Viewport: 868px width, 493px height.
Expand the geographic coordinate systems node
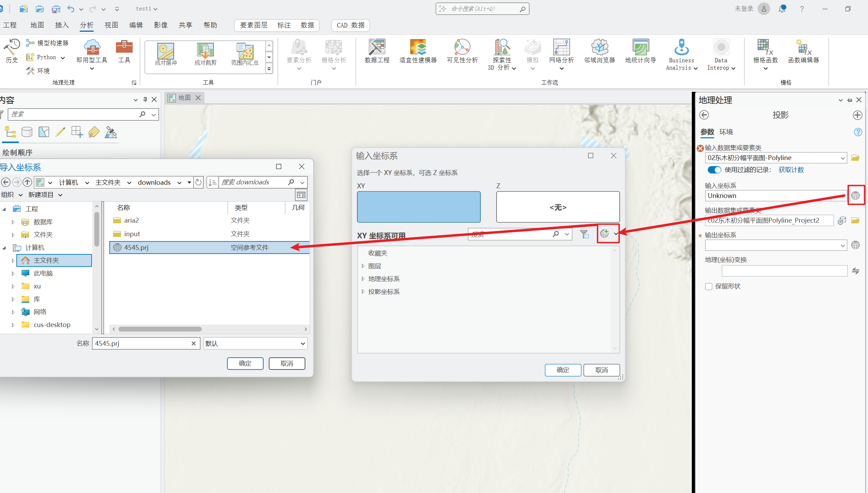363,279
